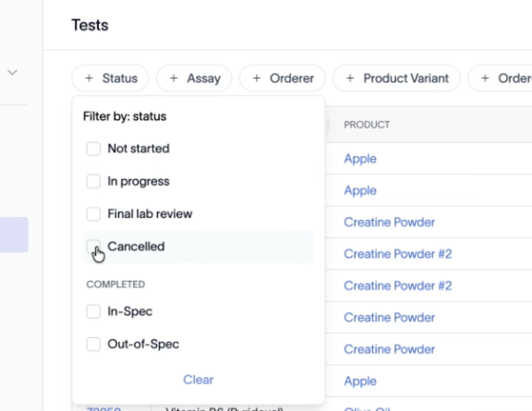Open the last Apple product link
Image resolution: width=532 pixels, height=411 pixels.
click(x=360, y=381)
